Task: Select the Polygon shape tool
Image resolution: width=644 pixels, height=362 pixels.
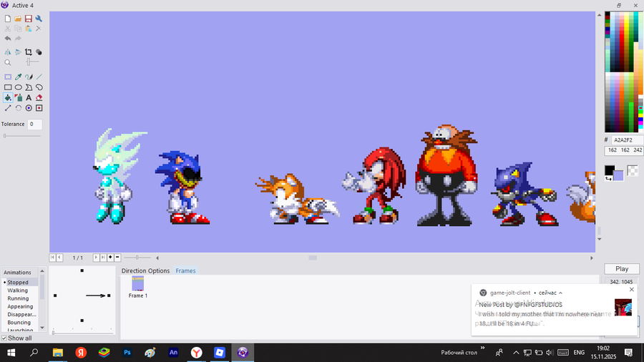Action: [29, 87]
